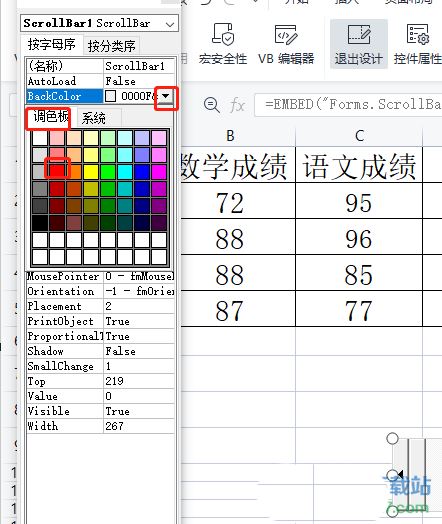This screenshot has width=442, height=524.
Task: Open 控件属性 control properties
Action: point(418,44)
